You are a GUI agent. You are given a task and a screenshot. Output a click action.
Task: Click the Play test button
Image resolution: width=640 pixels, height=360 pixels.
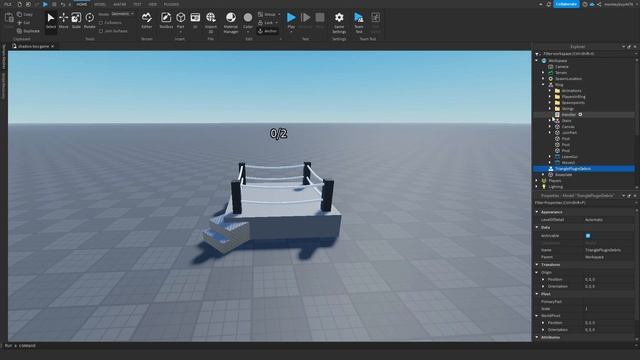tap(291, 18)
